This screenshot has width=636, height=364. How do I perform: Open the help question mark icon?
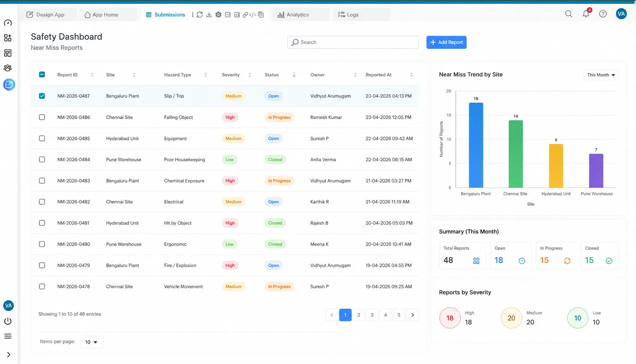click(603, 14)
